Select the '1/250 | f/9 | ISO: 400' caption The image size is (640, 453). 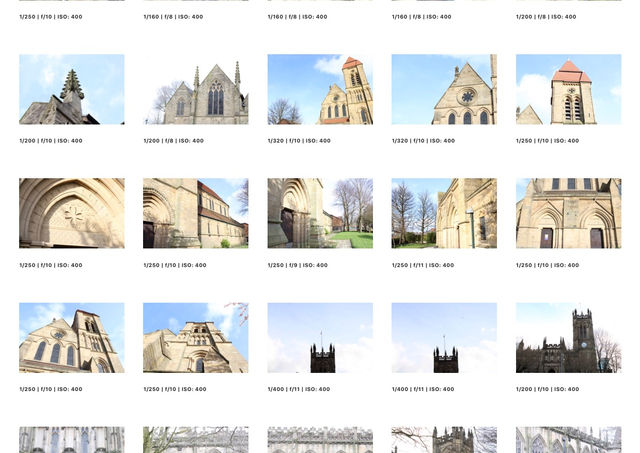pos(298,265)
